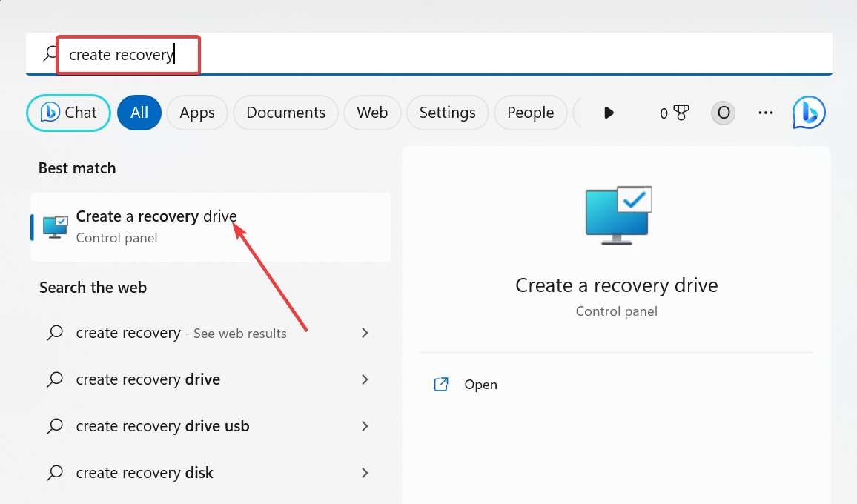Switch to the Documents filter tab

[x=286, y=113]
